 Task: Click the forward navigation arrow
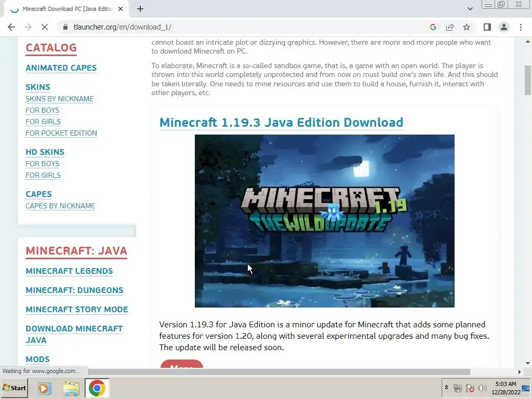[28, 27]
